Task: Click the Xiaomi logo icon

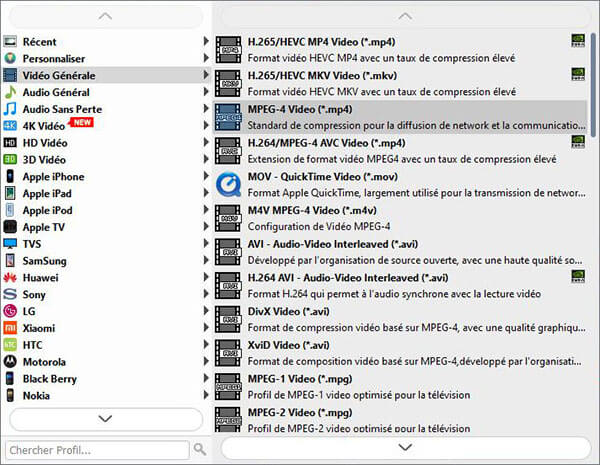Action: 10,328
